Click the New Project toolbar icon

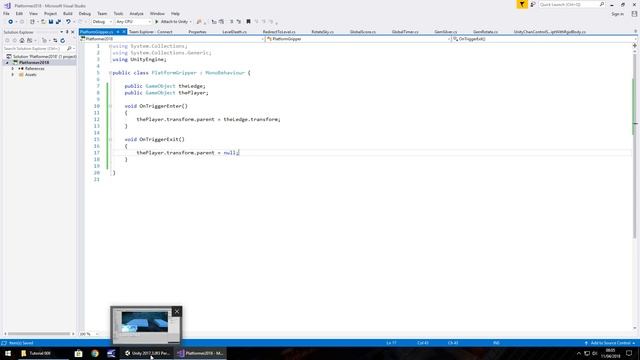32,22
